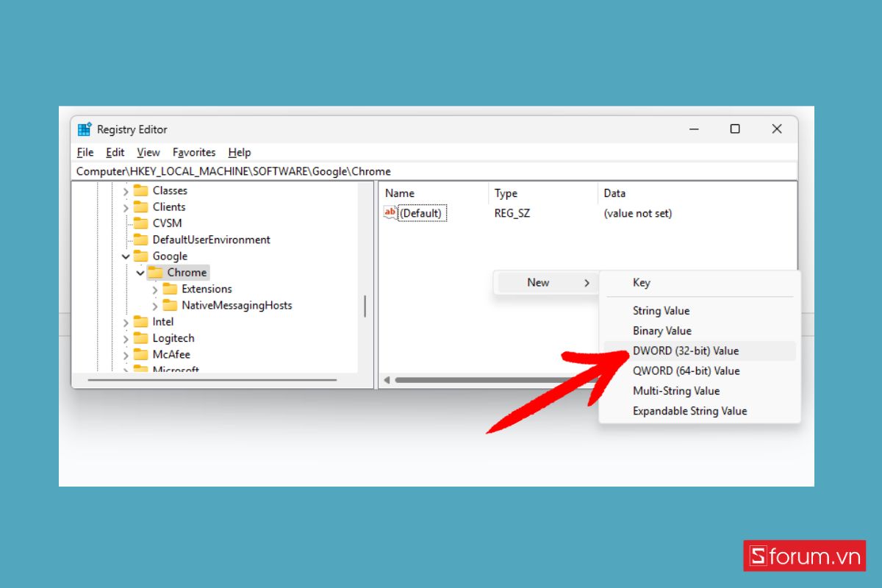Select the (Default) value entry
This screenshot has width=882, height=588.
[x=420, y=213]
